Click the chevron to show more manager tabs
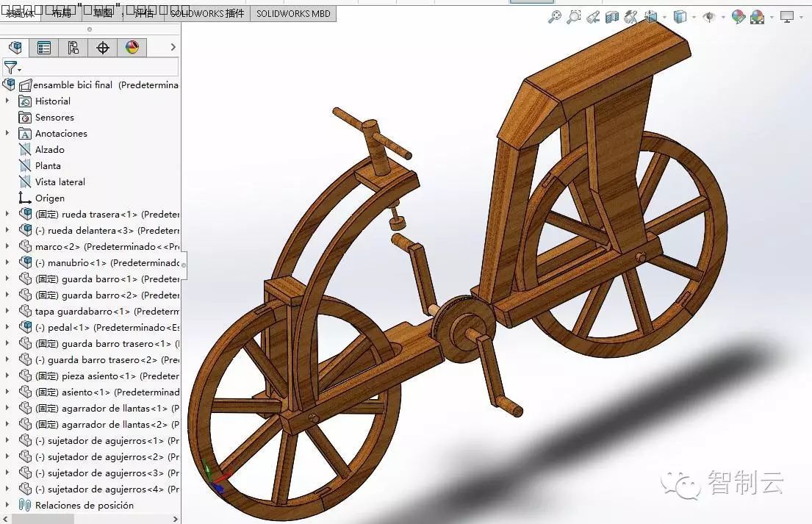The height and width of the screenshot is (524, 812). click(x=173, y=47)
